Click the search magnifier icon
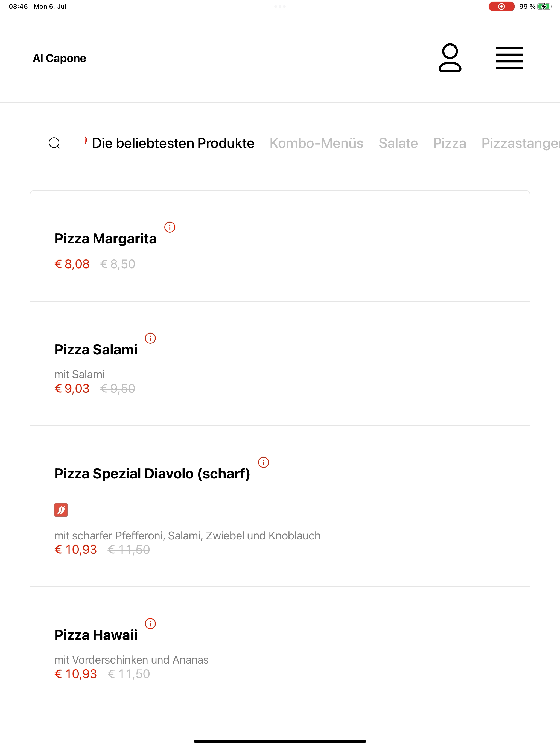 coord(54,143)
